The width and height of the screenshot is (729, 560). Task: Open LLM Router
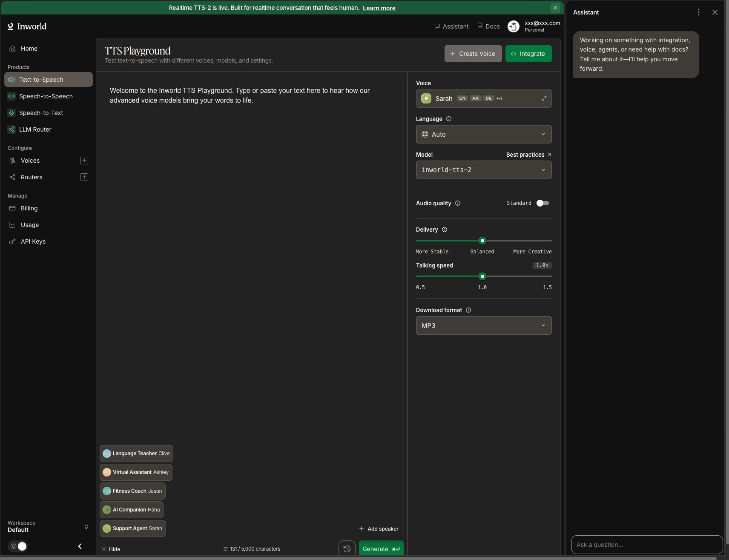pos(49,129)
